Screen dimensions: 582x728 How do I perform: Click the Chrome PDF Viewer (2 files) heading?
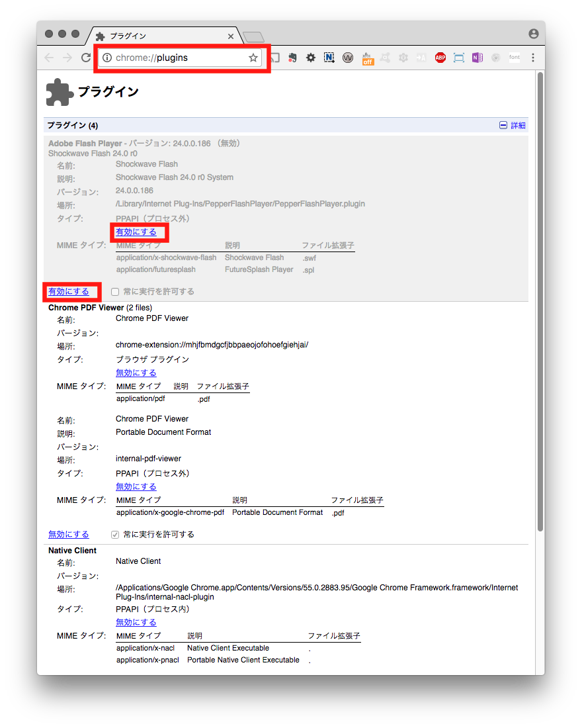[101, 308]
